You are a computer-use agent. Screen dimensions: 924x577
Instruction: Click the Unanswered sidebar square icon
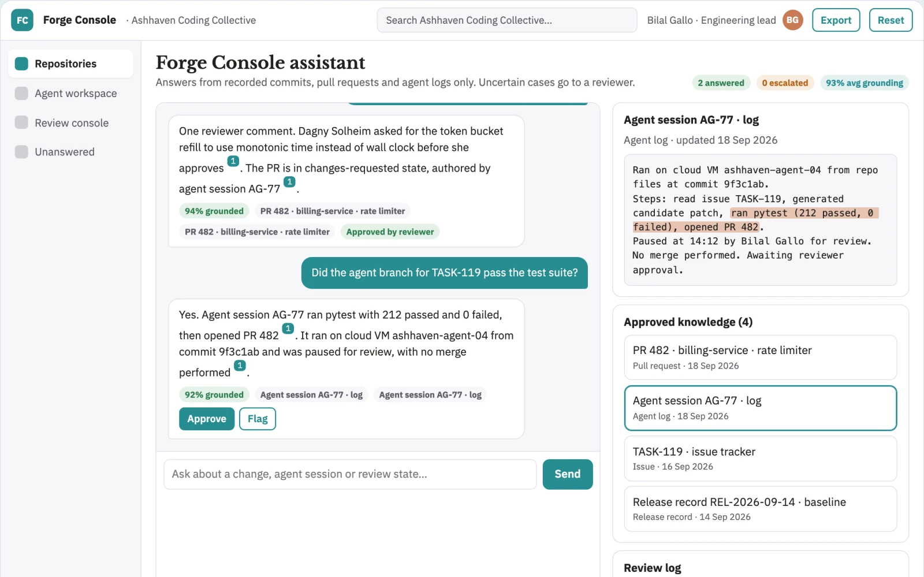[x=21, y=151]
